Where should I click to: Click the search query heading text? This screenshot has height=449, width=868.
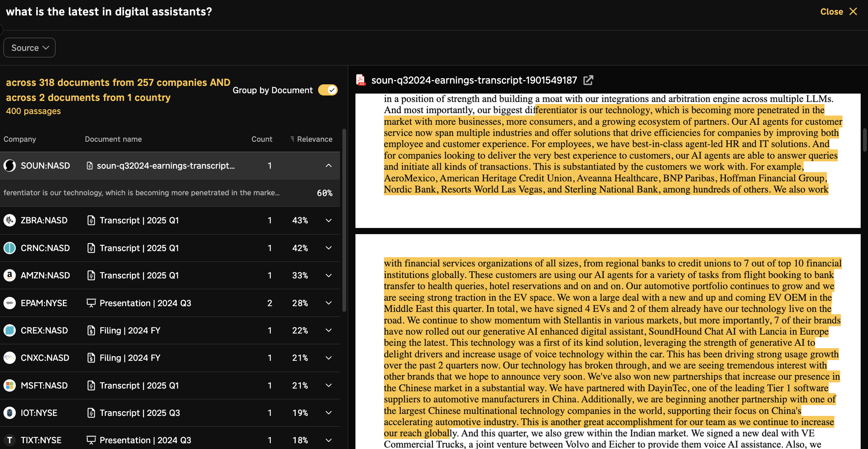109,12
